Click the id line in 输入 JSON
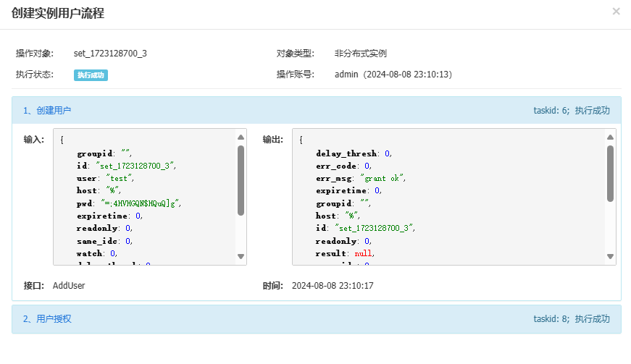This screenshot has width=631, height=364. (x=126, y=166)
